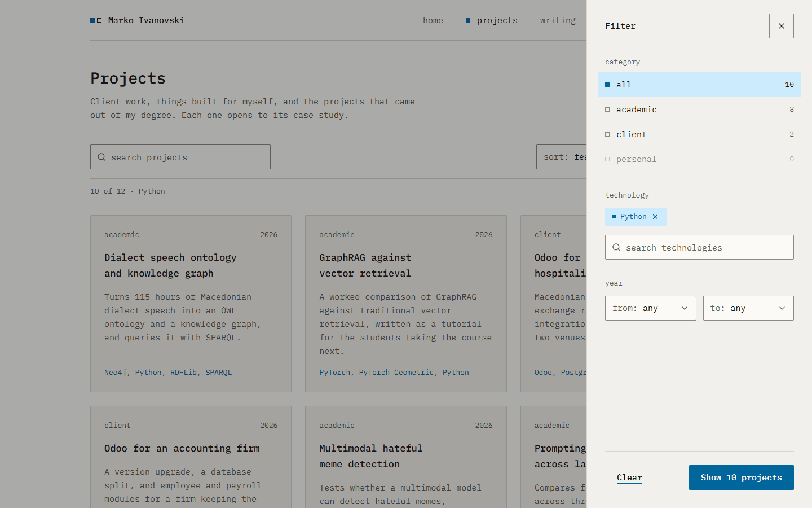
Task: Open Odoo for an accounting firm card
Action: 191,457
